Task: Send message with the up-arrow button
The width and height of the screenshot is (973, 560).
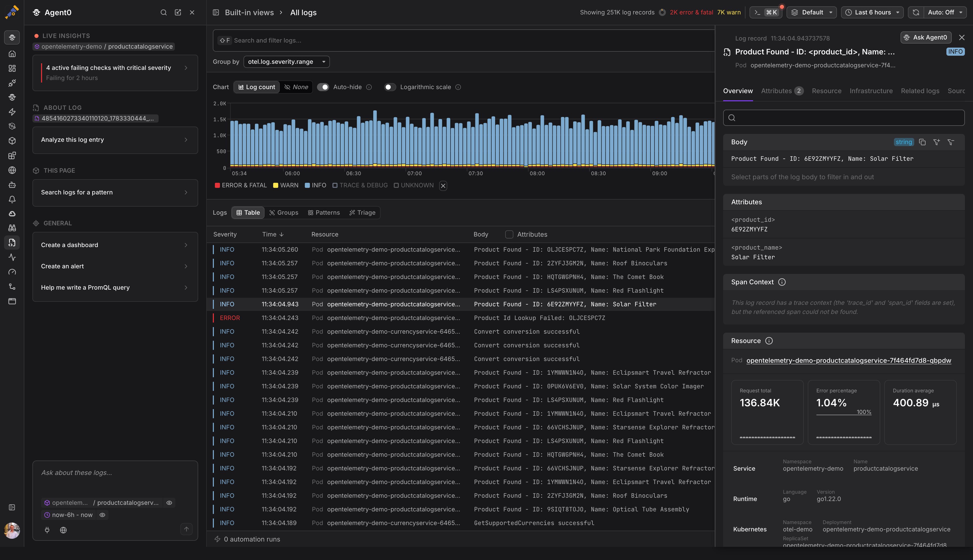Action: 186,529
